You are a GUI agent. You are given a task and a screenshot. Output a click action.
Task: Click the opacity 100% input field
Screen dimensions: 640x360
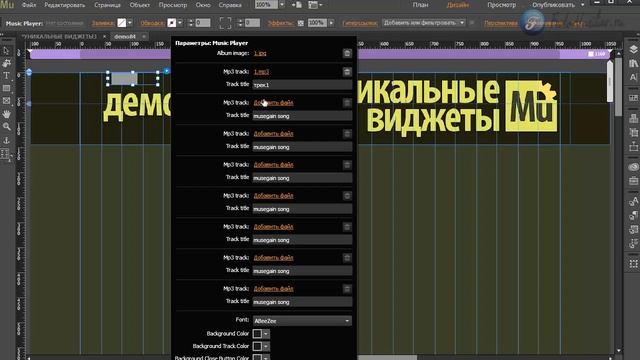tap(317, 23)
